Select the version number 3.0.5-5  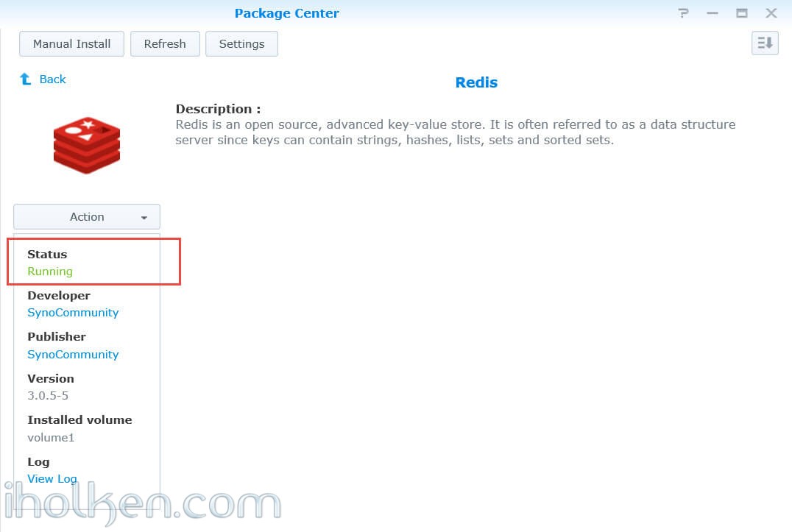point(48,396)
